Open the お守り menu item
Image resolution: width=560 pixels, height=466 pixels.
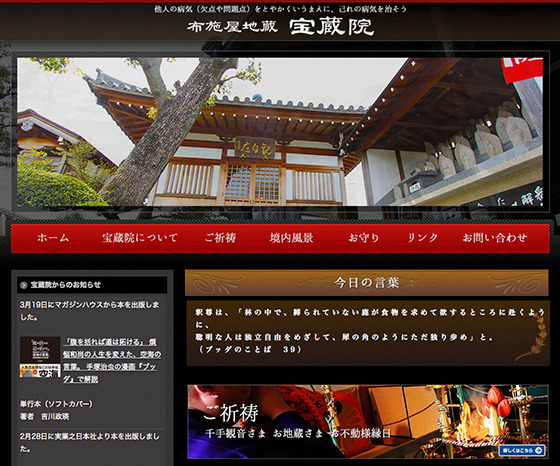coord(364,238)
